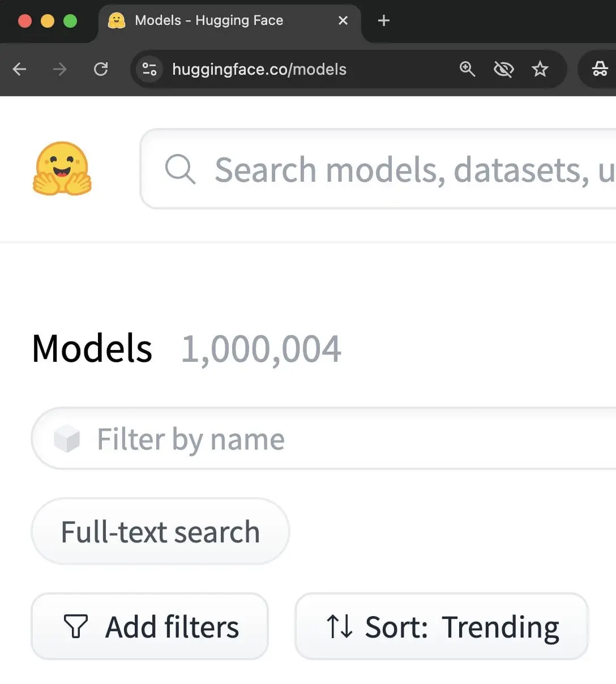Screen dimensions: 616x684
Task: Click the funnel icon in Add filters
Action: pyautogui.click(x=75, y=627)
